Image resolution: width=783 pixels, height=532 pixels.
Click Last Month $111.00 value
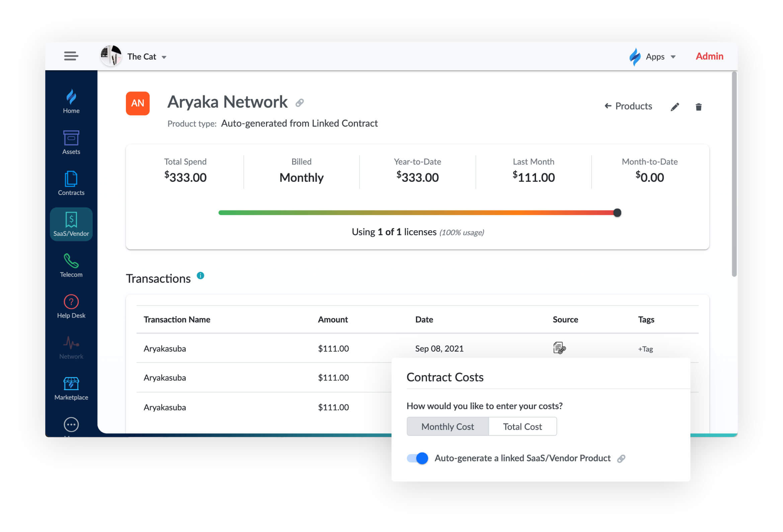[533, 177]
